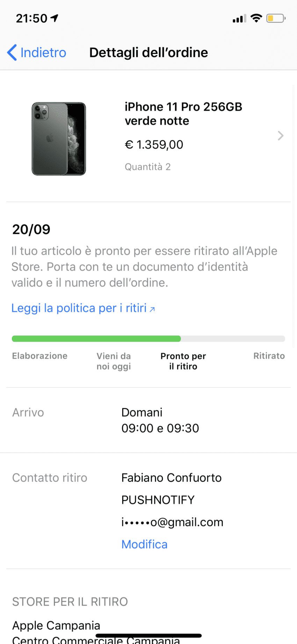The width and height of the screenshot is (297, 644).
Task: Tap Modifica to edit pickup contact
Action: [x=144, y=544]
